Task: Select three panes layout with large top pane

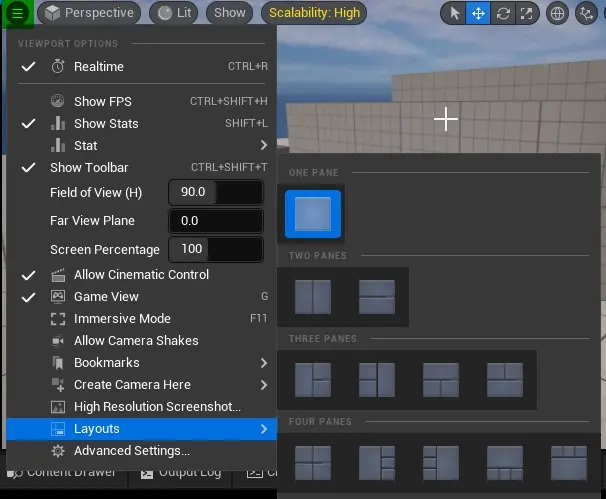Action: click(x=441, y=380)
